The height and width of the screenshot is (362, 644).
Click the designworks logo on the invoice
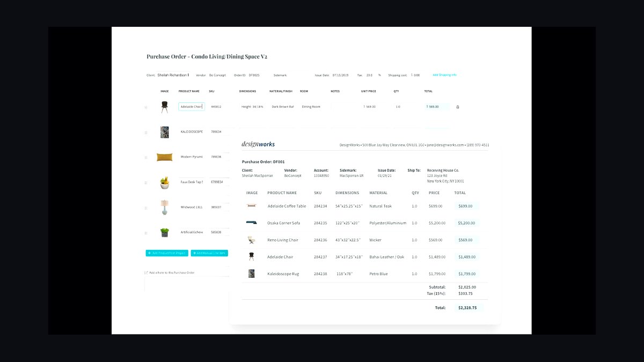pyautogui.click(x=258, y=144)
